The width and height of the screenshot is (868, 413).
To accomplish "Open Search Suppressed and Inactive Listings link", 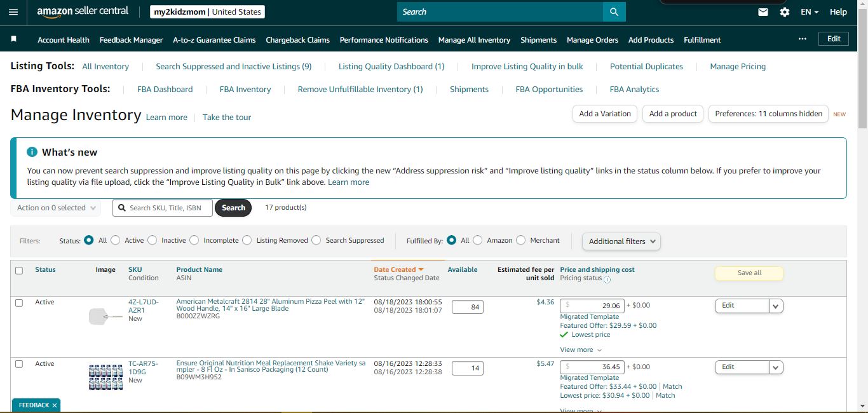I will 233,66.
